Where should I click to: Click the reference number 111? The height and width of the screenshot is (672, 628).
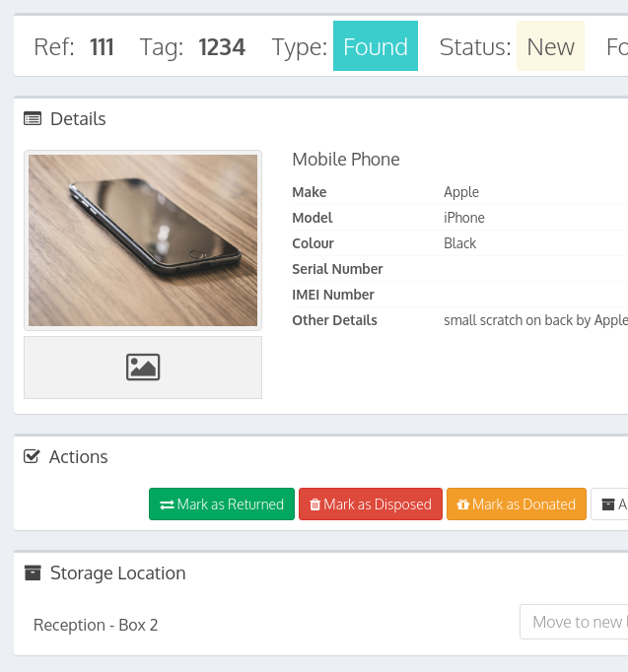(102, 46)
